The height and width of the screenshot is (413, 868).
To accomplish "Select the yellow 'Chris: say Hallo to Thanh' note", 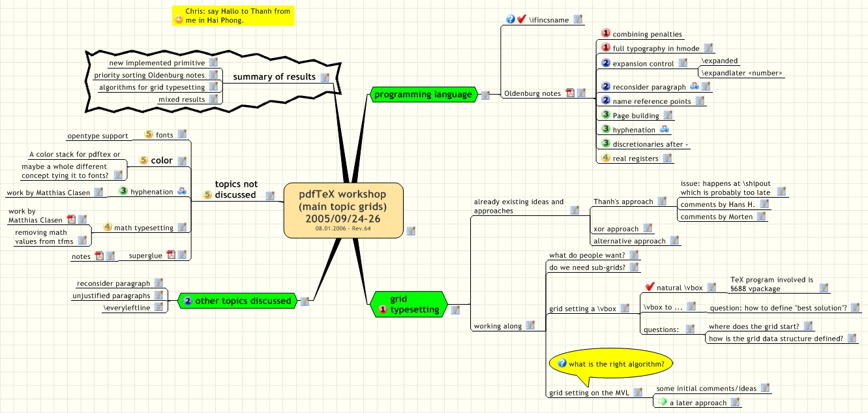I will tap(233, 16).
